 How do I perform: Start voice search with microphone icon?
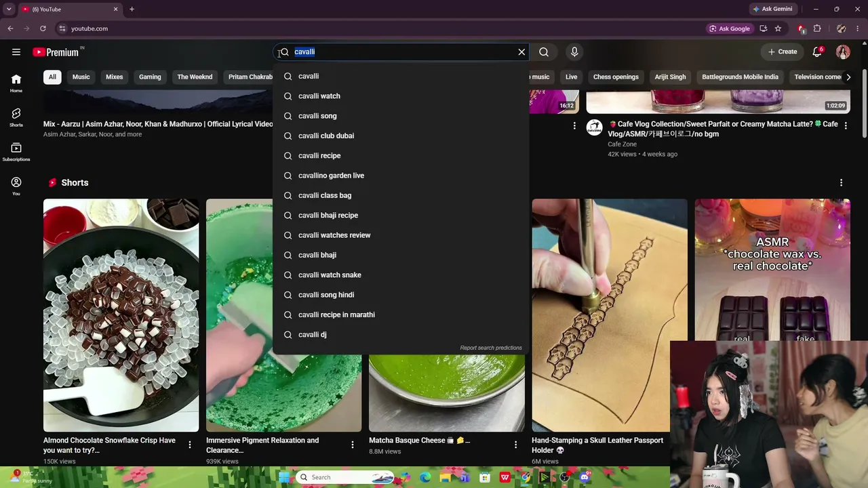pyautogui.click(x=574, y=52)
